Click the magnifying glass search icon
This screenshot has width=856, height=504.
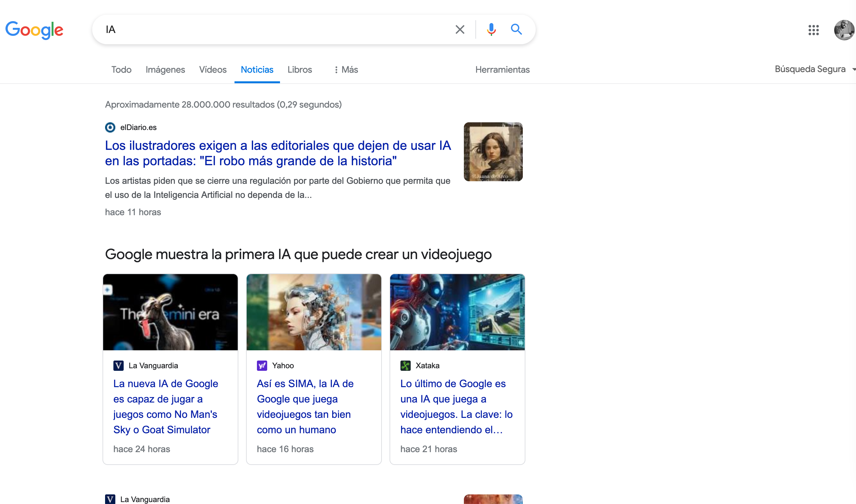pos(516,29)
